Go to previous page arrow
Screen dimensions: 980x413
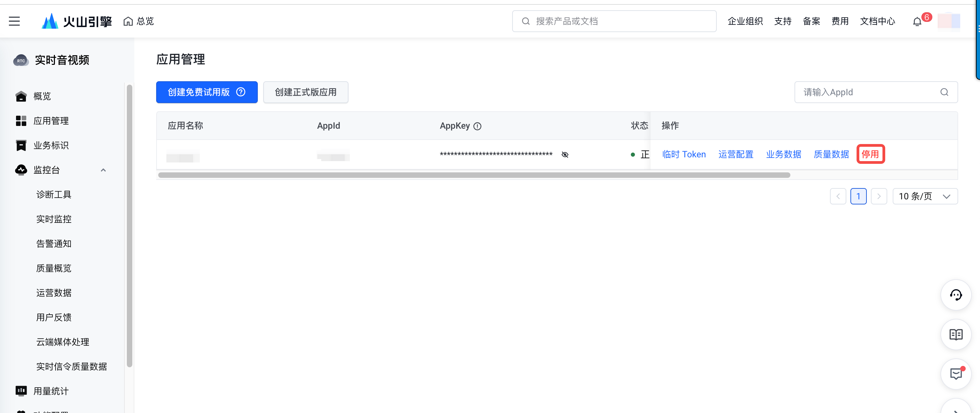point(838,196)
